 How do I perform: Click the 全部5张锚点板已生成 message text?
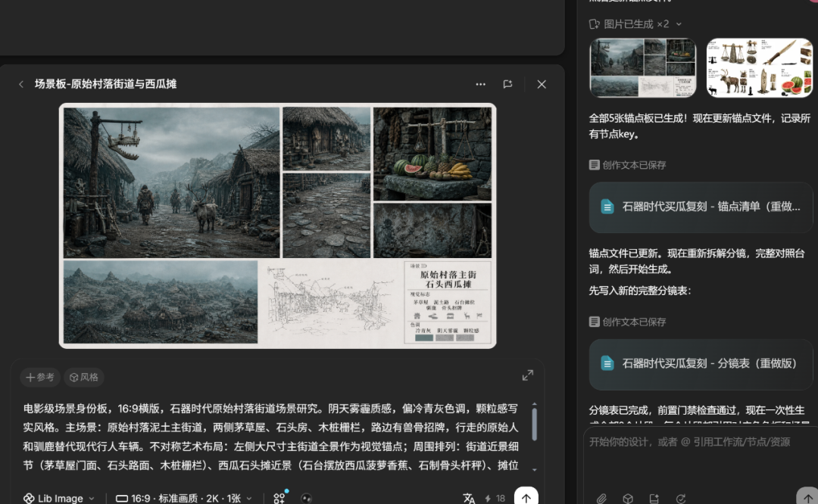coord(700,126)
